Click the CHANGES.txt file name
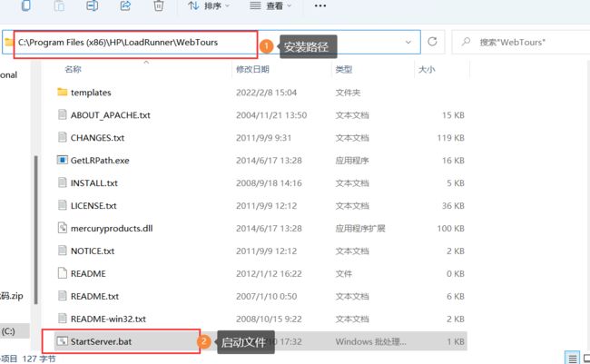 pos(97,138)
